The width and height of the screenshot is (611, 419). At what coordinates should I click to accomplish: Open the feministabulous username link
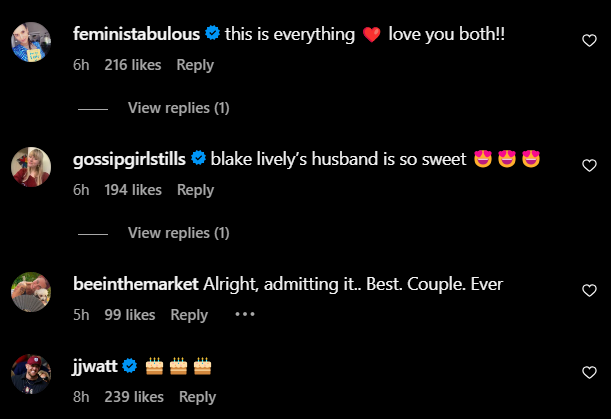(x=137, y=34)
